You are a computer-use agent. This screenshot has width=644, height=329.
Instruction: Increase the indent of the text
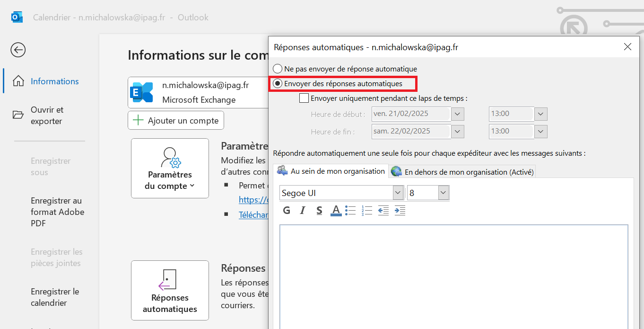[400, 211]
